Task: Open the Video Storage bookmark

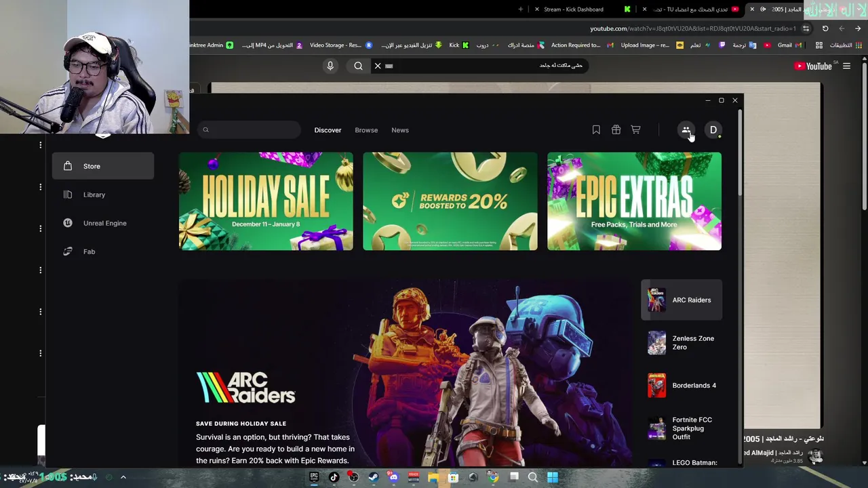Action: 341,45
